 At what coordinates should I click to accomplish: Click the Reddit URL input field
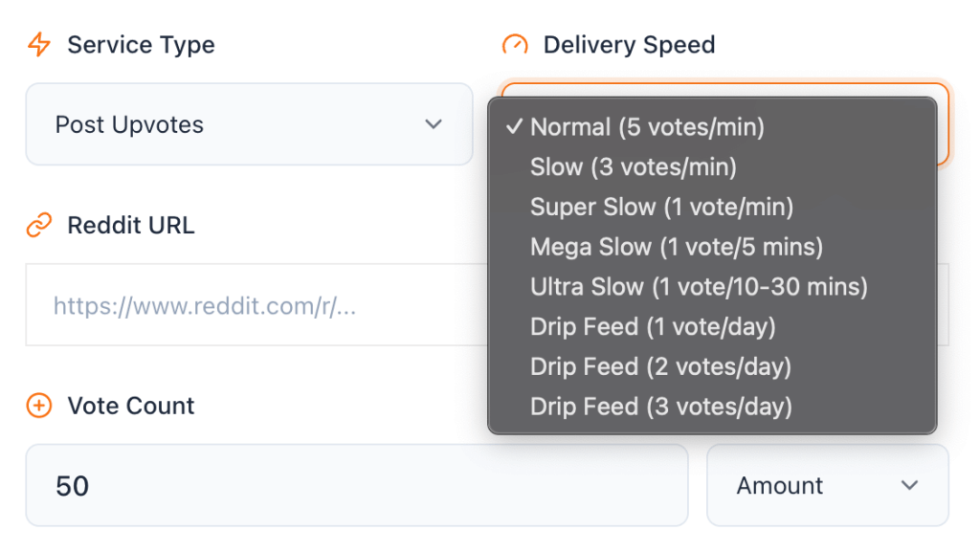click(249, 304)
